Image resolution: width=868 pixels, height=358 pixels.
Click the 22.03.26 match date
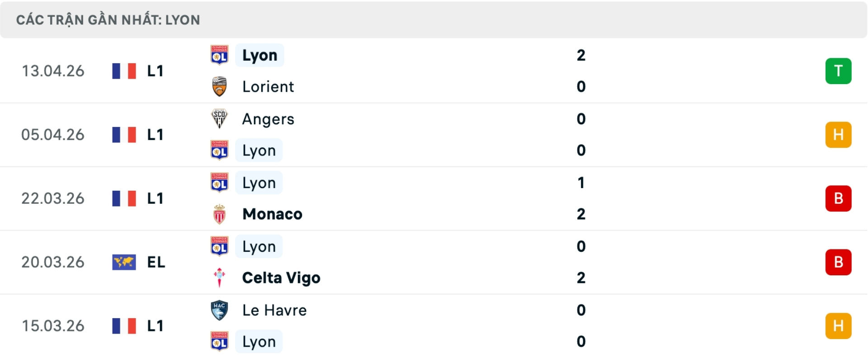(x=53, y=198)
